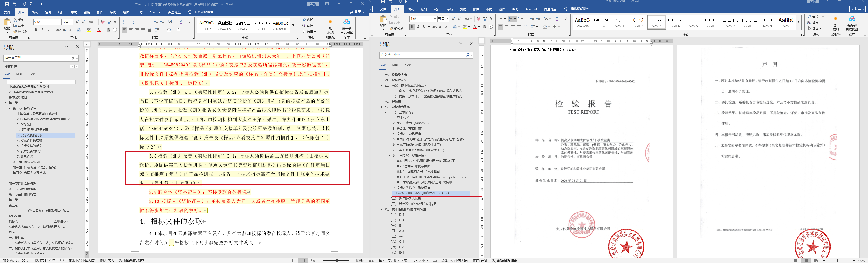The height and width of the screenshot is (263, 868).
Task: Open 布局 tab in right Word window
Action: click(x=450, y=9)
